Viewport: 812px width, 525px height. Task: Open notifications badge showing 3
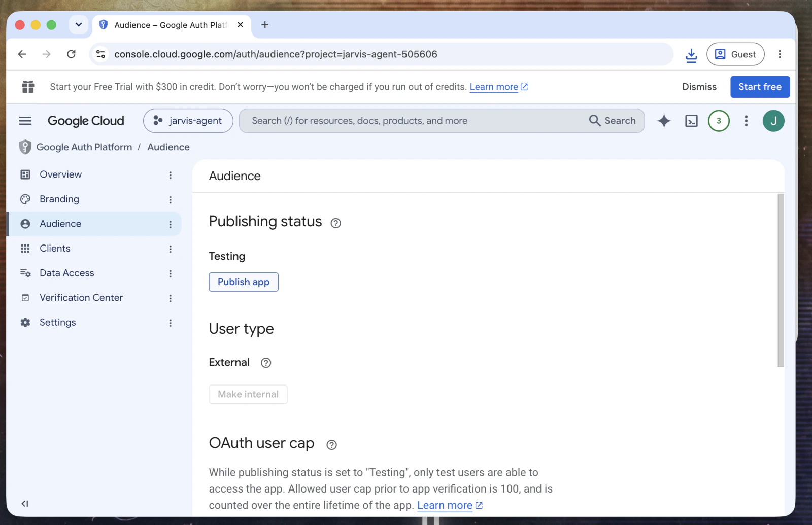[x=719, y=121]
